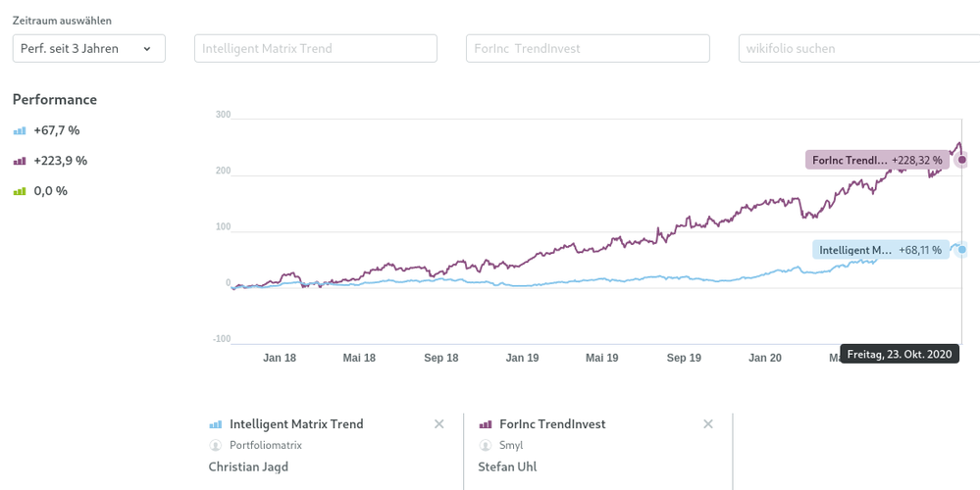Click the green bar-chart icon beside 0,0 %

point(20,191)
